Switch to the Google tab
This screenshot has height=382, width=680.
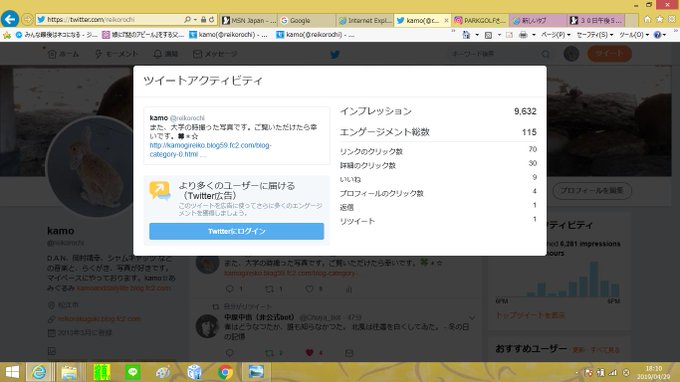click(x=307, y=20)
